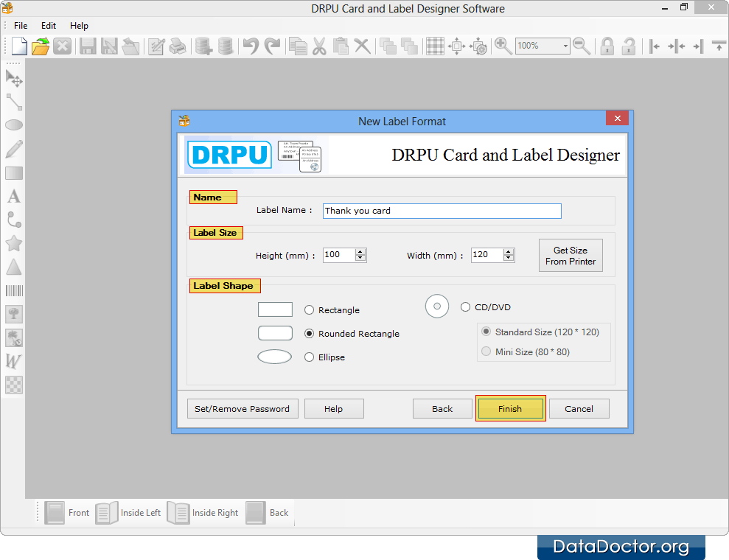Image resolution: width=729 pixels, height=560 pixels.
Task: Click the Unlock padlock icon
Action: (629, 46)
